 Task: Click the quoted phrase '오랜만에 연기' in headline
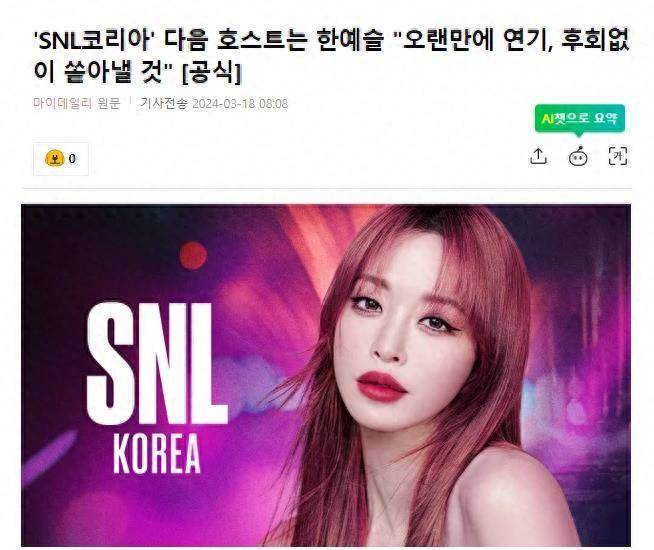pos(471,41)
